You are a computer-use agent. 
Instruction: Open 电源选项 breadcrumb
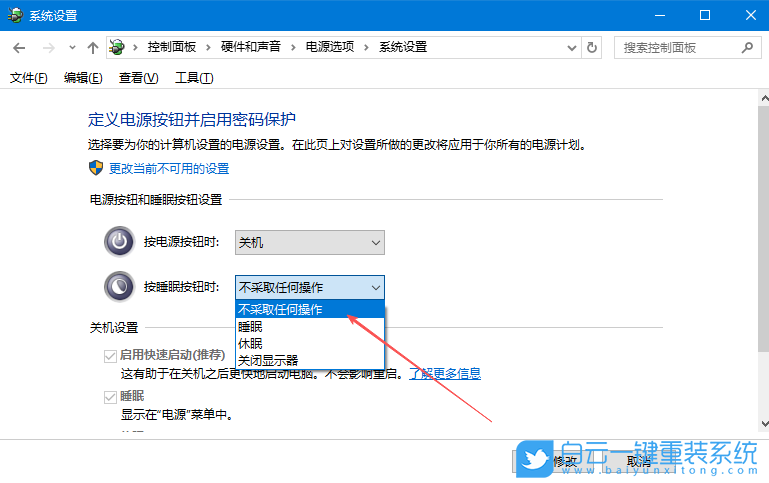pos(330,47)
